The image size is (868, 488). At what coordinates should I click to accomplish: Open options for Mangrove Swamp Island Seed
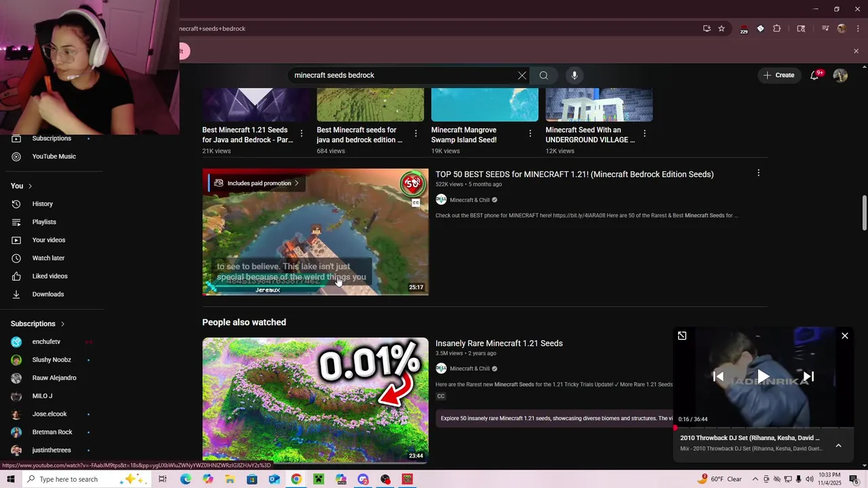(x=530, y=134)
